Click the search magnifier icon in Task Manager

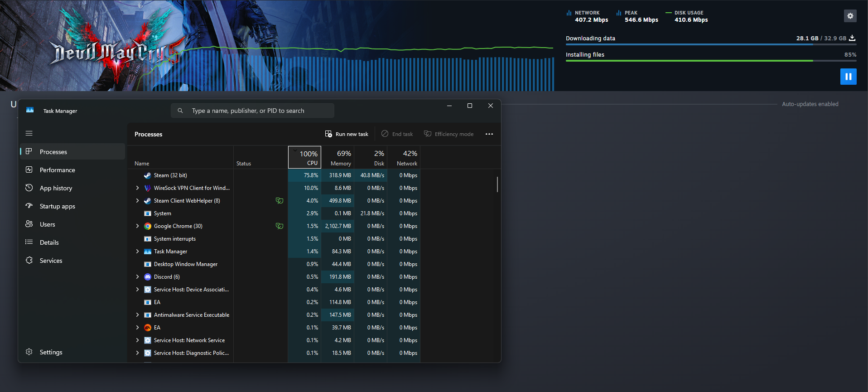180,111
